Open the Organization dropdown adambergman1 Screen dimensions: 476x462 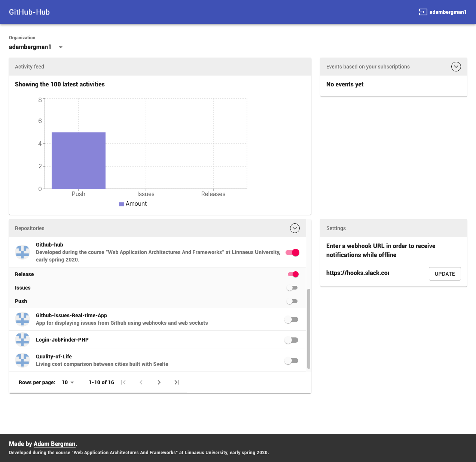point(37,47)
